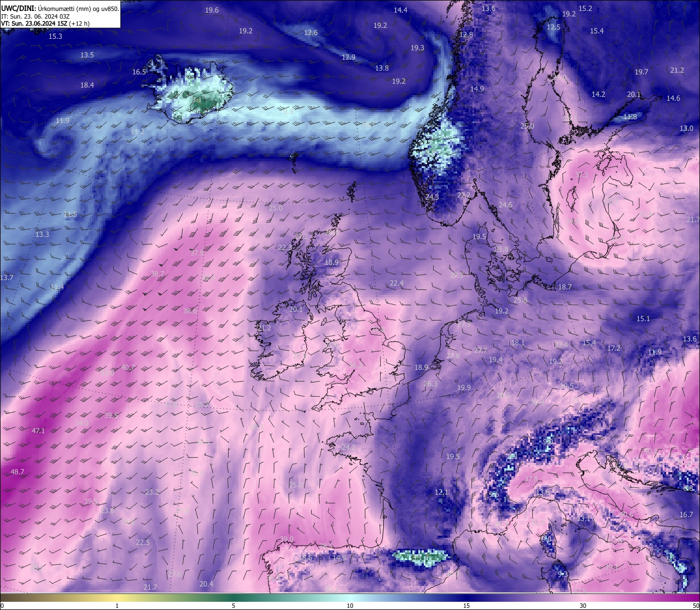Click the colorbar tick label '50'

(x=696, y=606)
